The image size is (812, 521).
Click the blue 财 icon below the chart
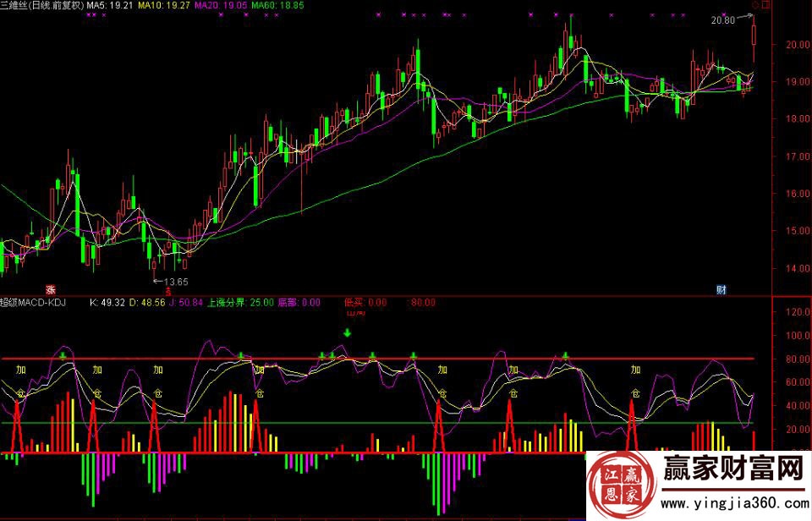[x=721, y=289]
